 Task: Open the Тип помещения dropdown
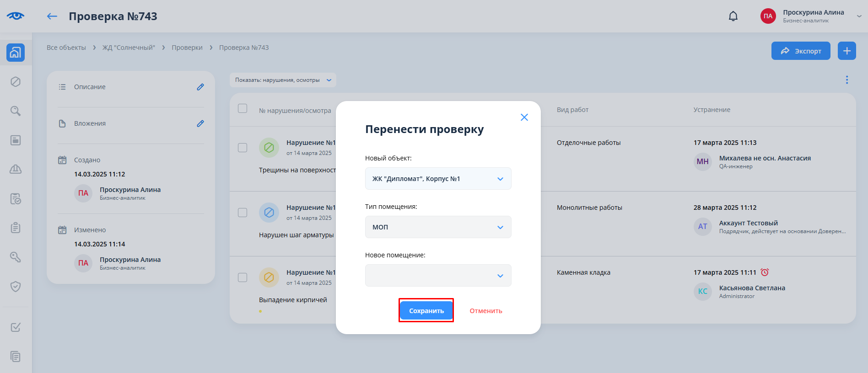[x=438, y=227]
